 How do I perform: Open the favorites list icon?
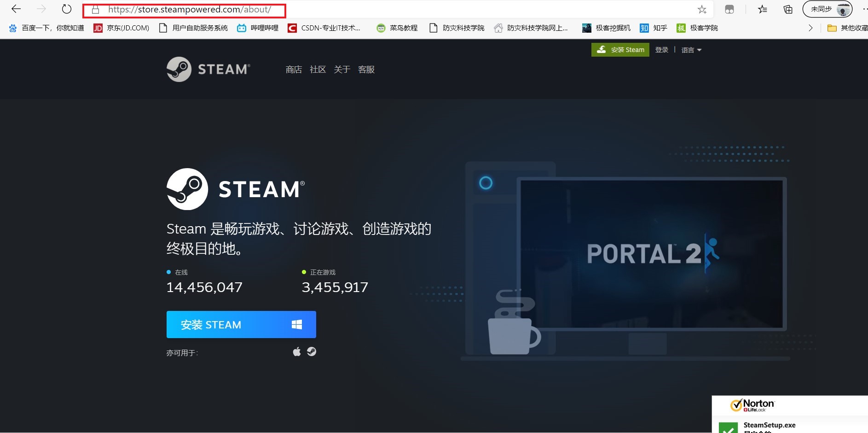(763, 9)
